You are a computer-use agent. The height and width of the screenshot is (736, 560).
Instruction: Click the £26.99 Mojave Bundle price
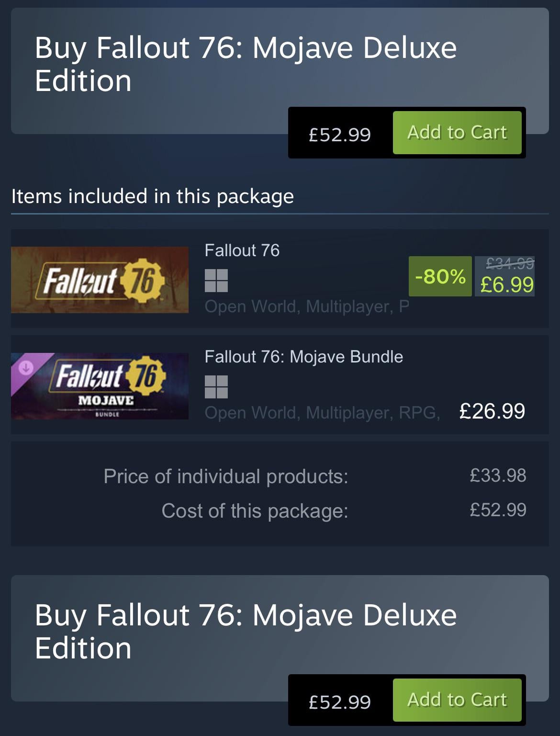pos(492,411)
